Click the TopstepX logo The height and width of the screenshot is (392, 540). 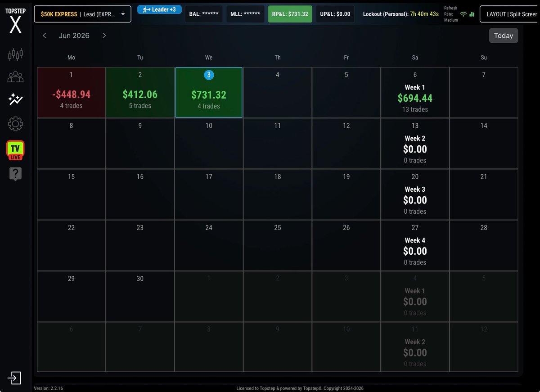15,21
